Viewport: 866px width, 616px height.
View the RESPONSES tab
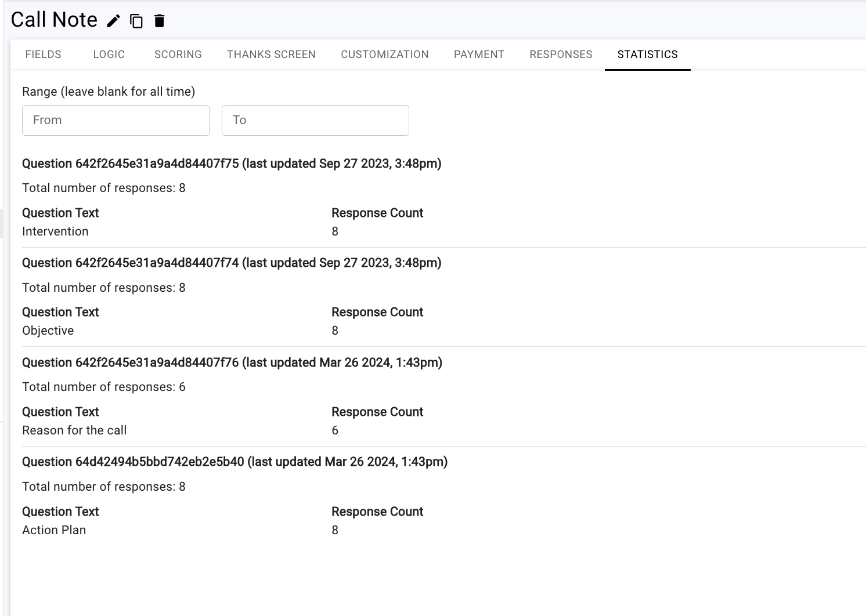pos(560,54)
